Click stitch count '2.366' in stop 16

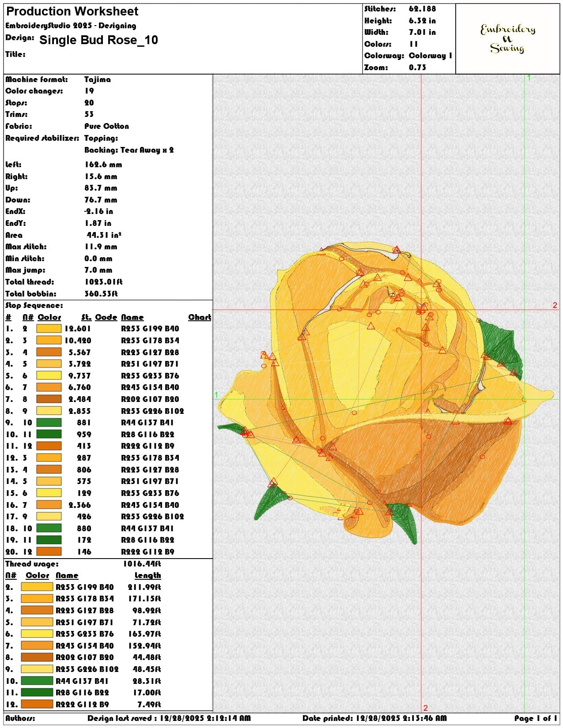tap(80, 505)
